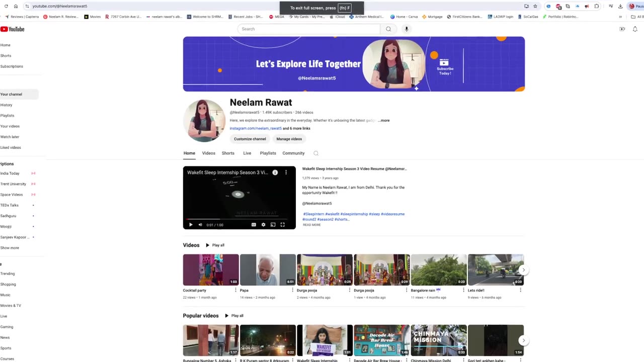644x362 pixels.
Task: Open the Decode Air Bar Brew House thumbnail
Action: pos(382,340)
